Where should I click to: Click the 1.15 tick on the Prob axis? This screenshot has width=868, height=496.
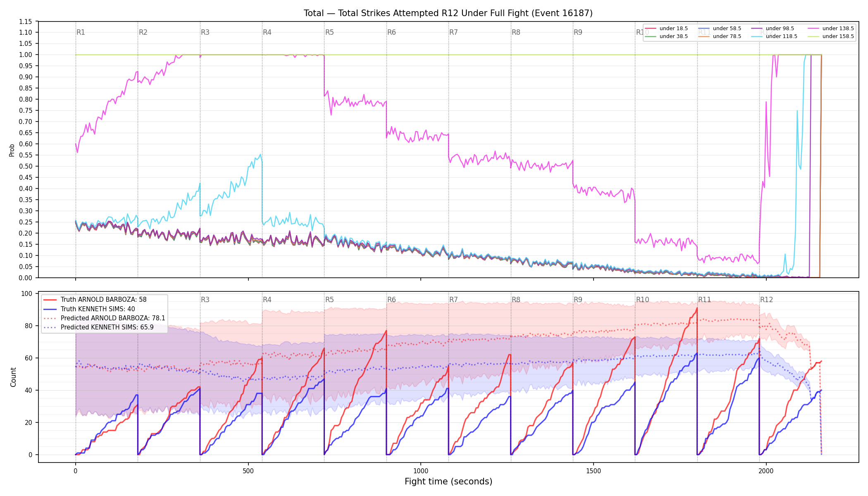26,21
